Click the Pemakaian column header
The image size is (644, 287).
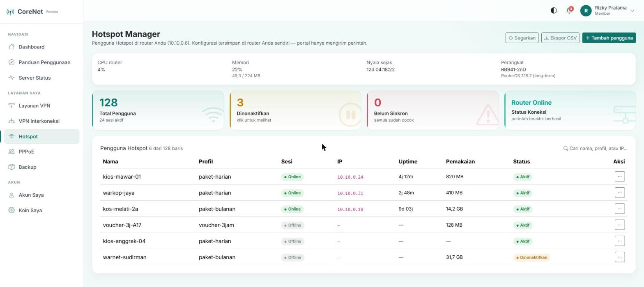460,162
